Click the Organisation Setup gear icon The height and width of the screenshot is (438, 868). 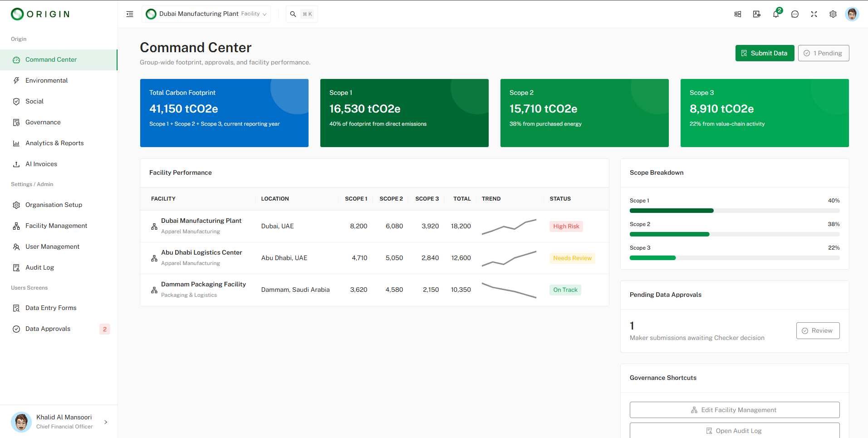pos(16,205)
